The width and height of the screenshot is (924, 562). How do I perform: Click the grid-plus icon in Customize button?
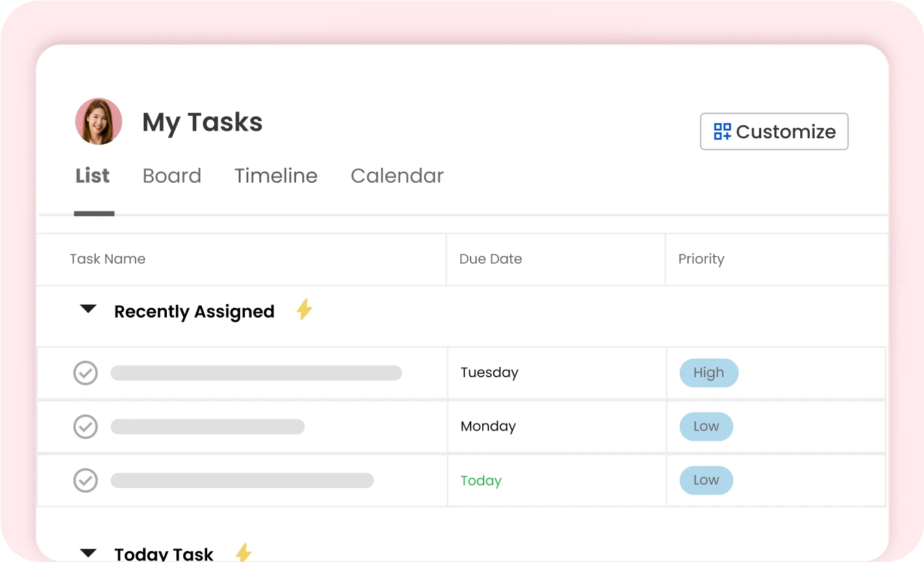point(722,131)
